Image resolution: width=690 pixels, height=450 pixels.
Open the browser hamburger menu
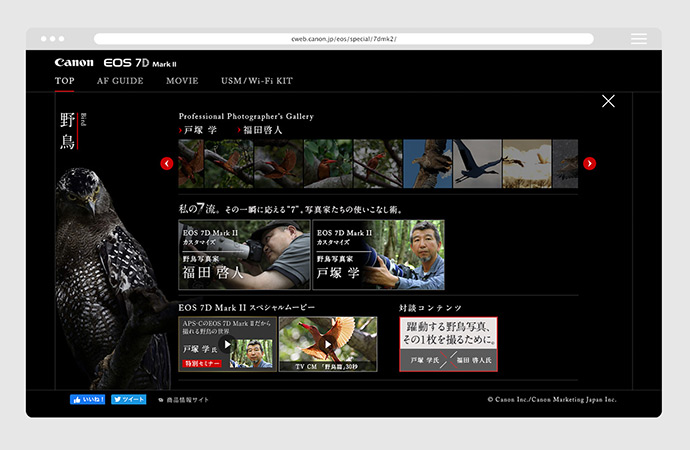pos(639,39)
